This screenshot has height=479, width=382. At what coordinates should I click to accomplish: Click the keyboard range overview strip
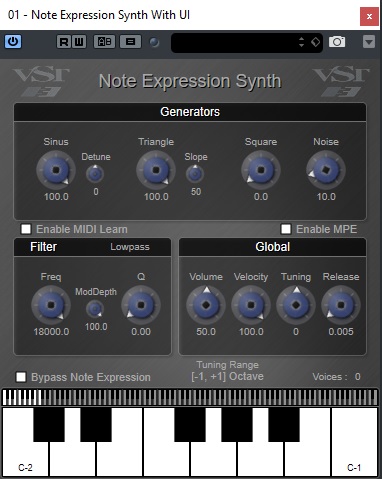coord(190,397)
